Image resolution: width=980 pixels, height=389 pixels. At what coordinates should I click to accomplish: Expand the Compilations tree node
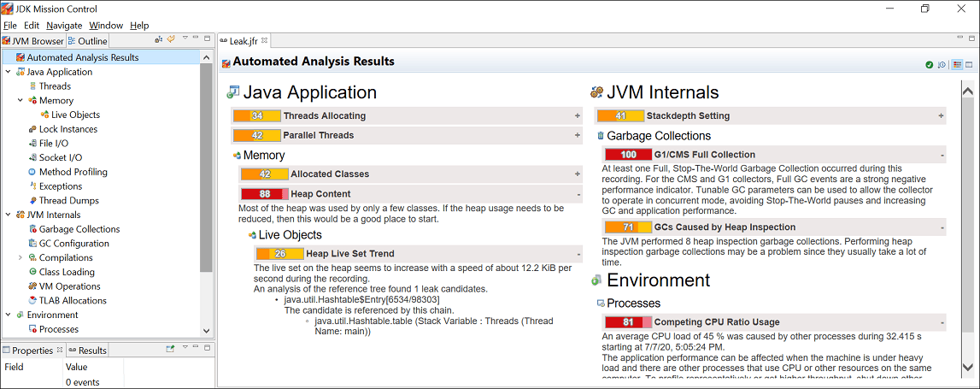click(20, 257)
